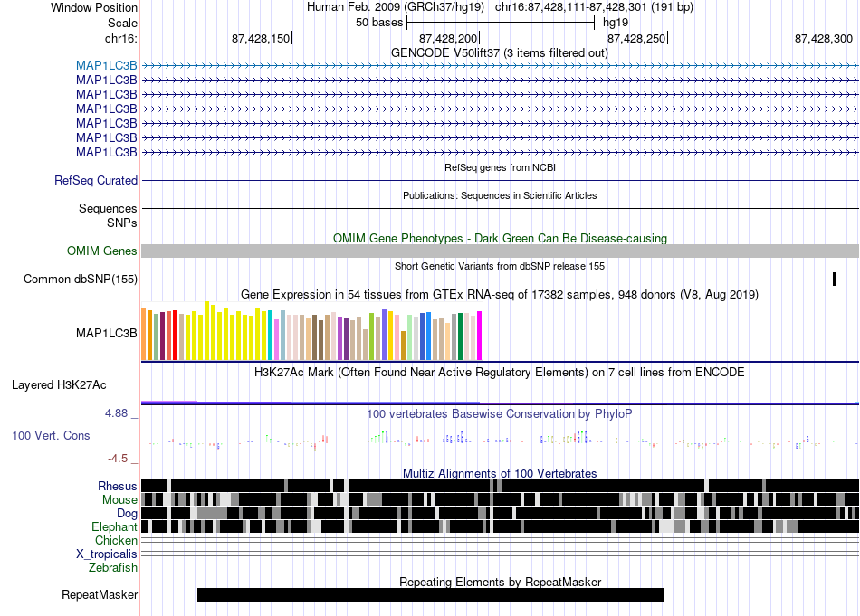Click the Publications: Sequences in Scientific Articles title
860x616 pixels.
(500, 195)
